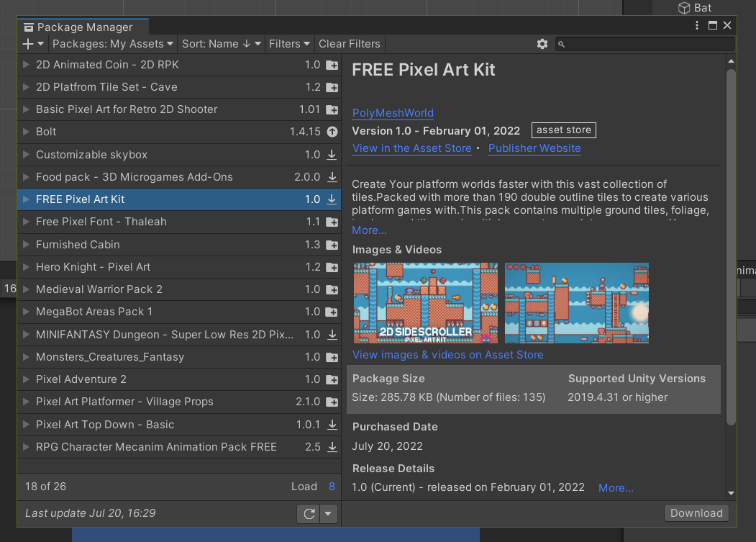756x542 pixels.
Task: Select the Medieval Warrior Pack 2 package
Action: (x=179, y=289)
